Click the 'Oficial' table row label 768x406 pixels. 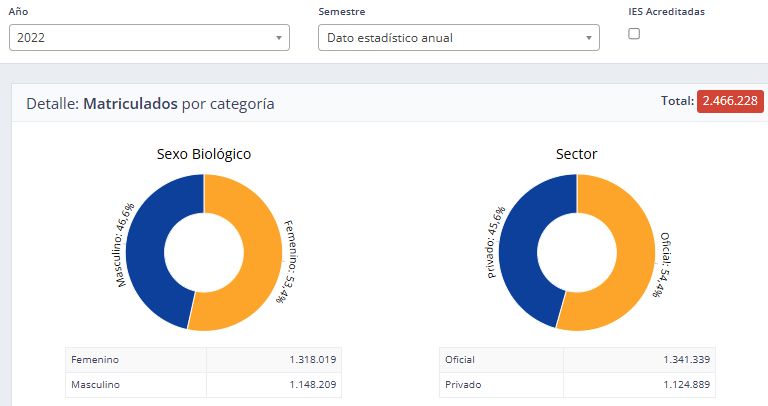460,359
